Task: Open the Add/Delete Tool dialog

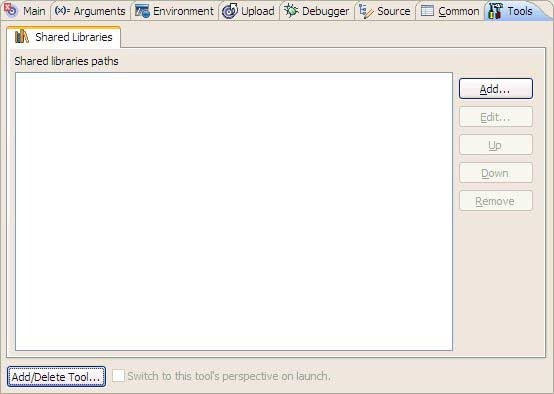Action: click(56, 377)
